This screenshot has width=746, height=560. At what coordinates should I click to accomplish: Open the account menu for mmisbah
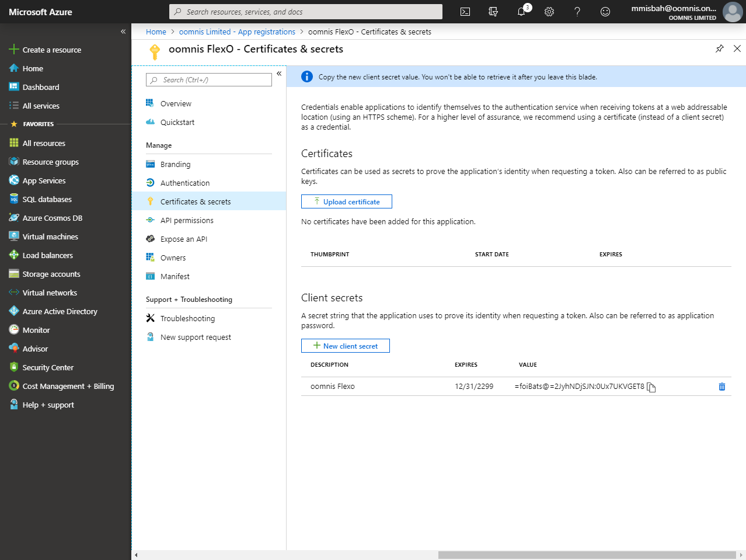[x=686, y=12]
